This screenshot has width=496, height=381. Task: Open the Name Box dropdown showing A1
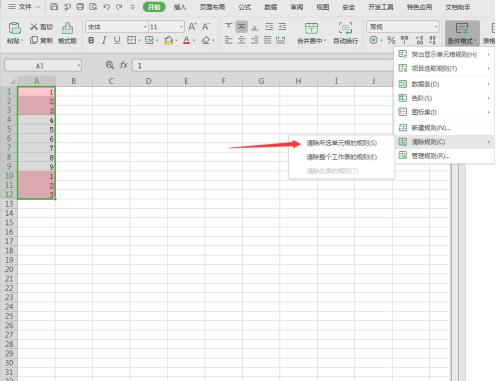(x=79, y=65)
